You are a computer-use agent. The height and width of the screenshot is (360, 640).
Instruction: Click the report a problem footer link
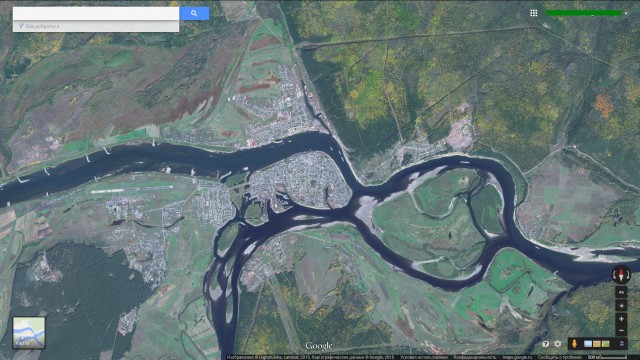tap(560, 357)
